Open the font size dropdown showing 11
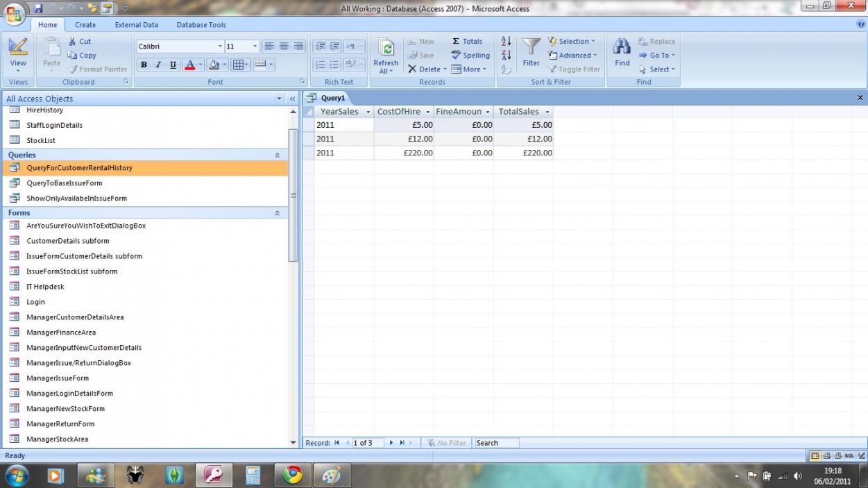The width and height of the screenshot is (868, 488). tap(255, 47)
